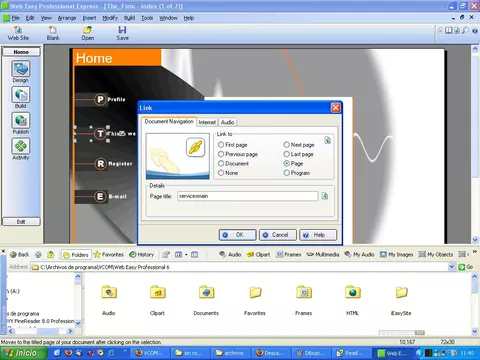
Task: Confirm the Link dialog with OK
Action: (x=237, y=235)
